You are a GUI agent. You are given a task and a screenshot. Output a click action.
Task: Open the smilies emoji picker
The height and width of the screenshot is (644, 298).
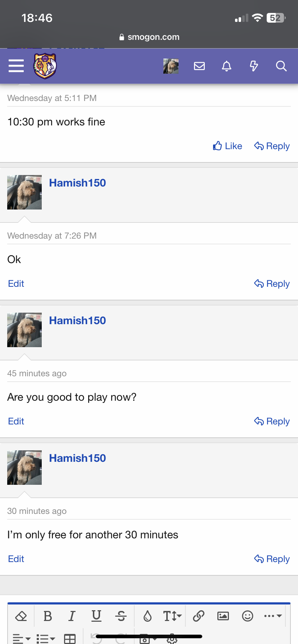point(248,616)
